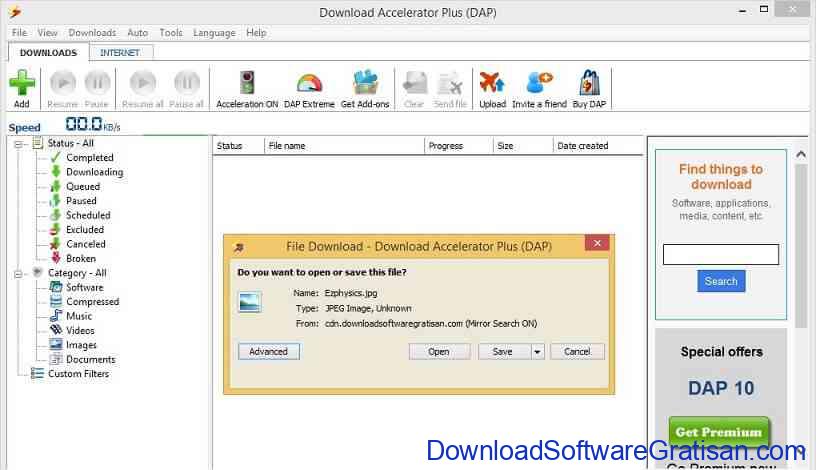Select the Downloading status filter
Image resolution: width=816 pixels, height=470 pixels.
coord(95,172)
